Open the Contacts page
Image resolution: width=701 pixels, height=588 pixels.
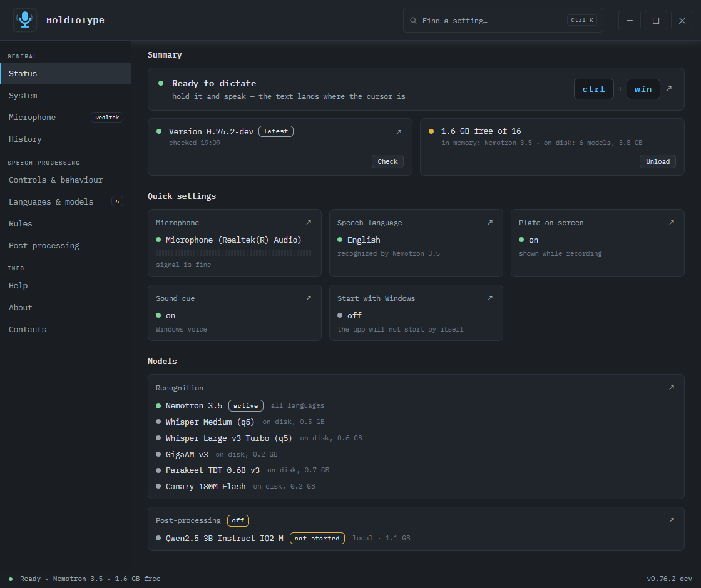pos(66,329)
